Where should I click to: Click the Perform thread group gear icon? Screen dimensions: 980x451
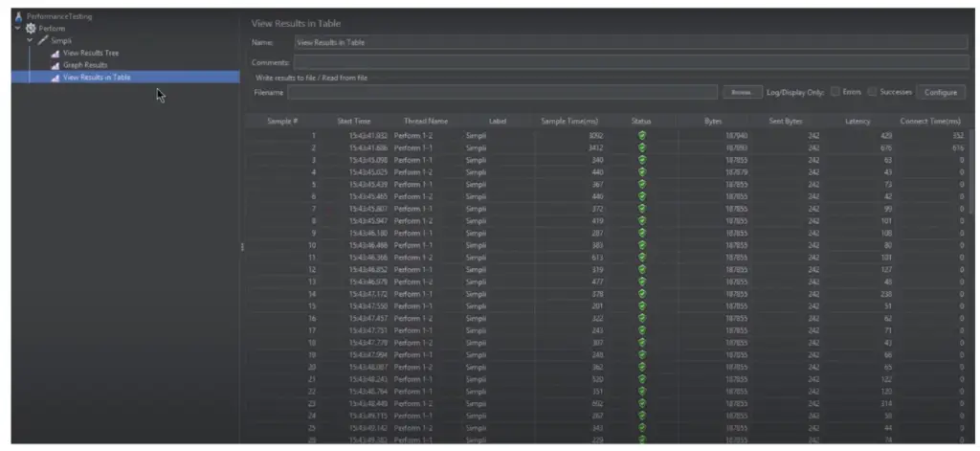(x=31, y=29)
